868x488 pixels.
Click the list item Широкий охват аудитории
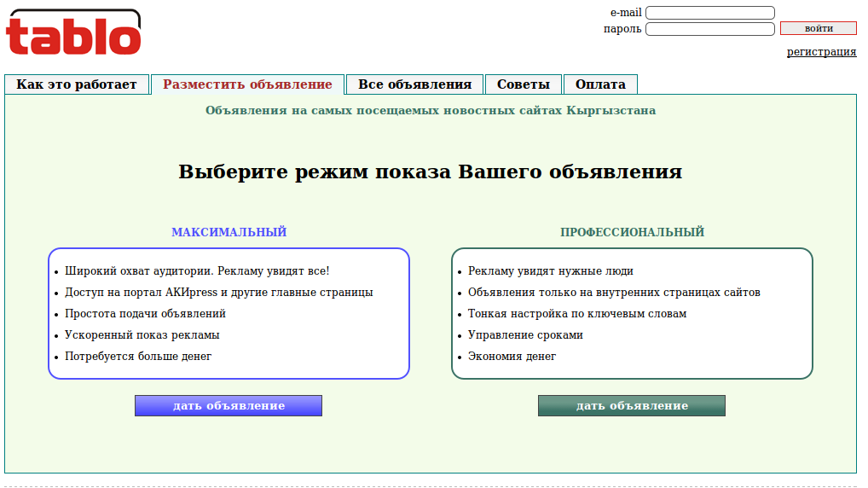[x=197, y=271]
